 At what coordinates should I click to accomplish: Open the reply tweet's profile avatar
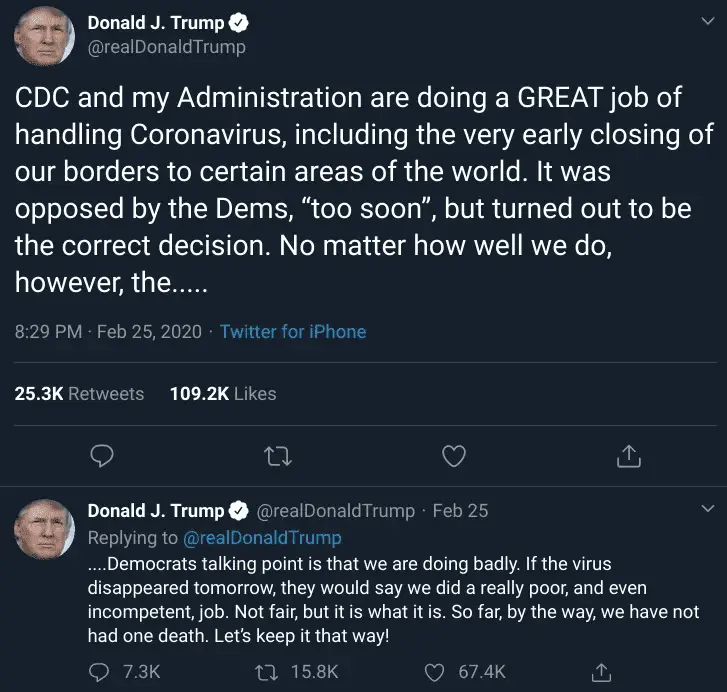(x=45, y=528)
